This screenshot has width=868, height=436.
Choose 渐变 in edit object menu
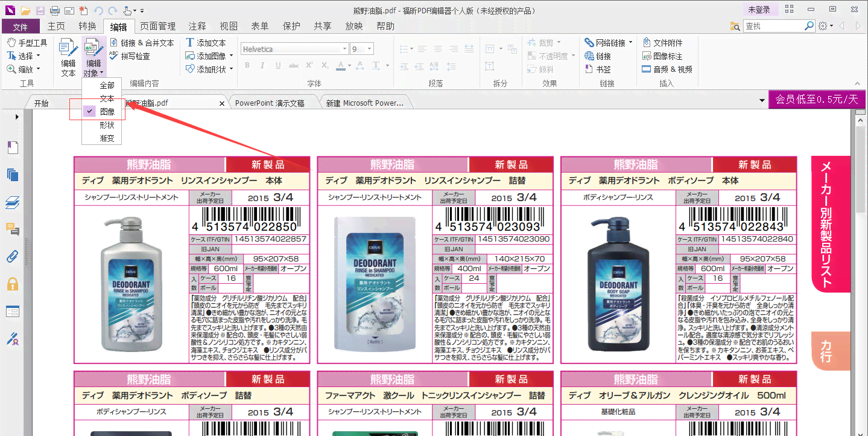coord(102,138)
